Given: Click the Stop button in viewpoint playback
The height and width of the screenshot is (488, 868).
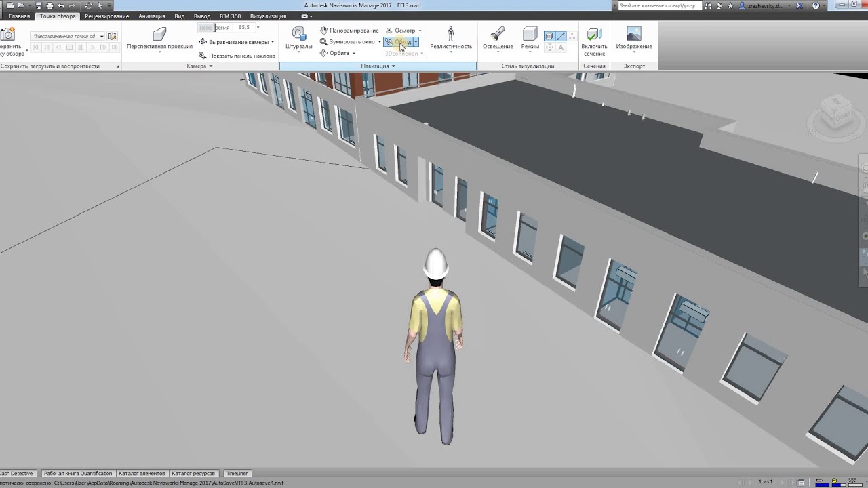Looking at the screenshot, I should pyautogui.click(x=69, y=47).
